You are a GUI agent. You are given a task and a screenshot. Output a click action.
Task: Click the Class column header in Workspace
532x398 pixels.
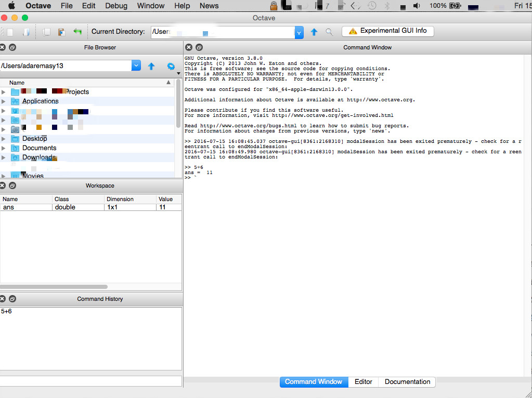(x=78, y=199)
